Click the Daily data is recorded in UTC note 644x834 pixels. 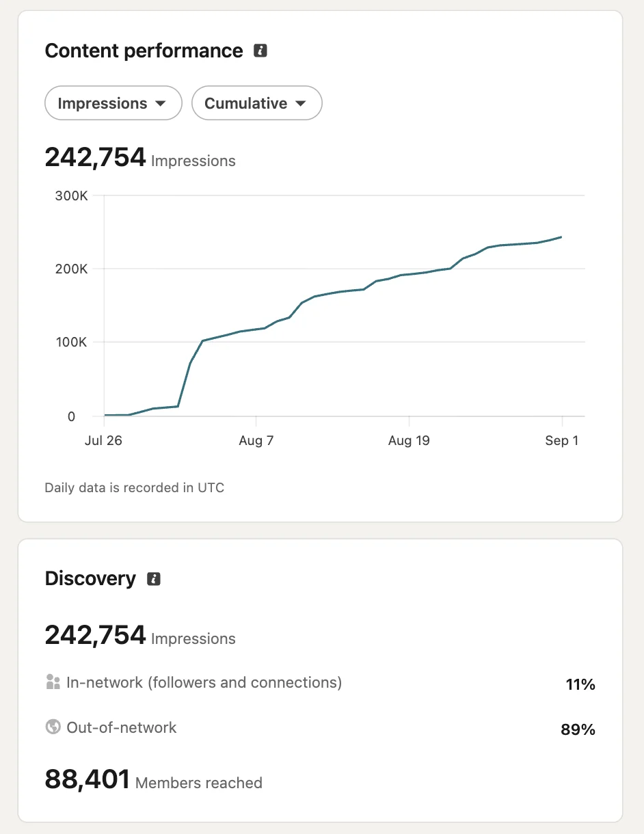click(x=134, y=488)
